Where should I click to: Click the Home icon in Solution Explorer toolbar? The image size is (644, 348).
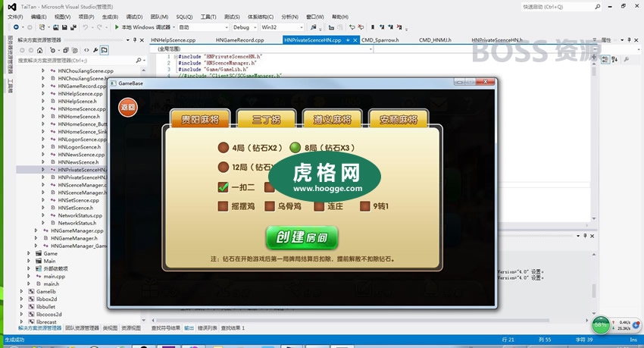click(39, 50)
